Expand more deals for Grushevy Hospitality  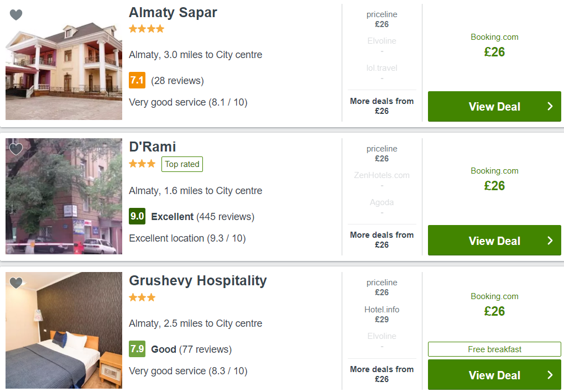point(382,374)
